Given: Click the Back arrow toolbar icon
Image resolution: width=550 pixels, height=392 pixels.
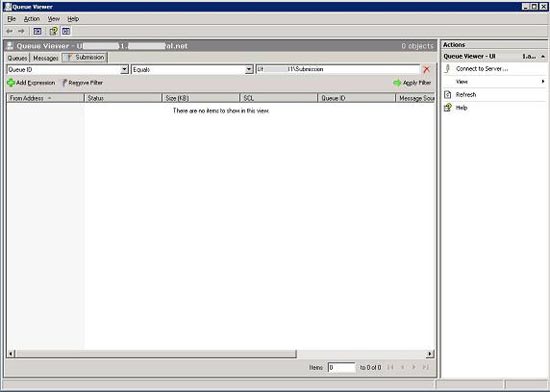Looking at the screenshot, I should (9, 31).
